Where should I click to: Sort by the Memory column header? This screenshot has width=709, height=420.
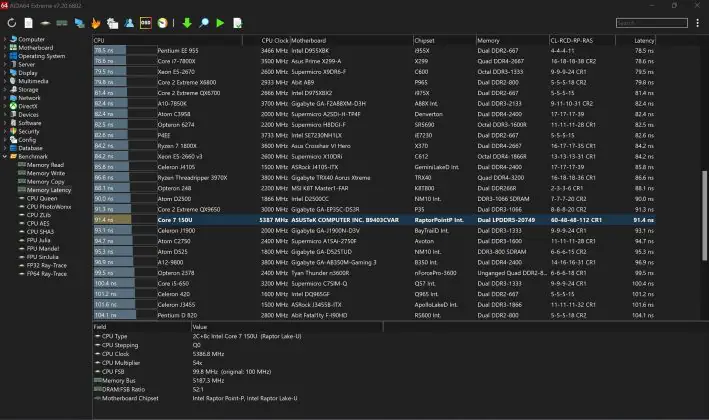[x=512, y=40]
